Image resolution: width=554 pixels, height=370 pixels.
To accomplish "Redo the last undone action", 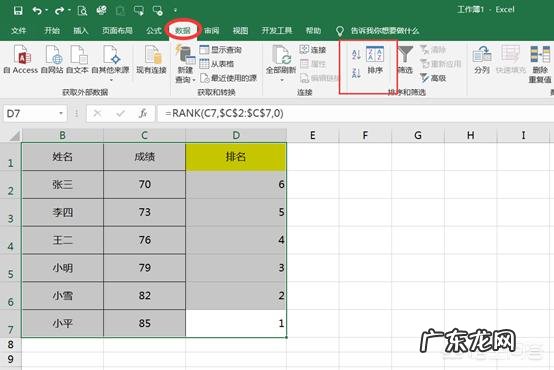I will pos(59,11).
